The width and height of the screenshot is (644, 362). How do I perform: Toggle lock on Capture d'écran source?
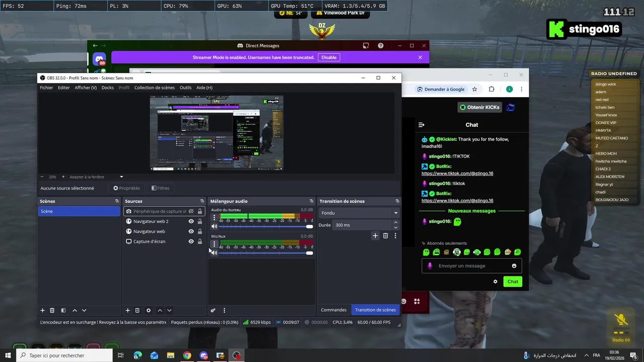click(200, 241)
